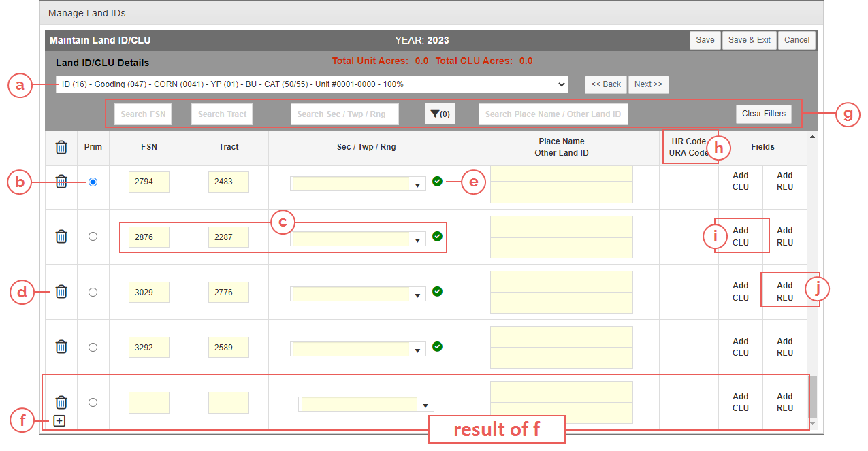Select Prim radio for FSN 3029

coord(93,292)
